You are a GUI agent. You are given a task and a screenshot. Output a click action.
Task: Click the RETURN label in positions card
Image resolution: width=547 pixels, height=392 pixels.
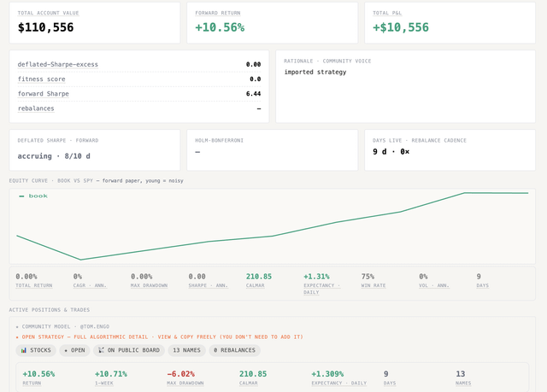click(32, 383)
